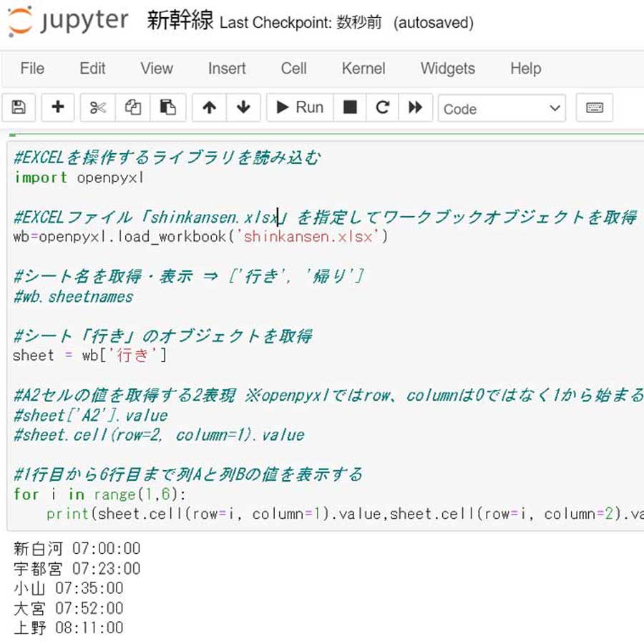Click output row 大宮 07:52:00
The height and width of the screenshot is (644, 644).
pos(69,608)
